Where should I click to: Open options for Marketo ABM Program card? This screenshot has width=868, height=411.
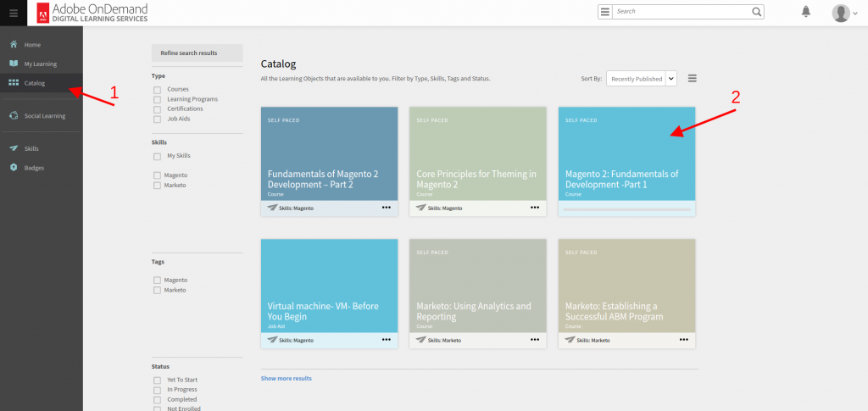(684, 340)
